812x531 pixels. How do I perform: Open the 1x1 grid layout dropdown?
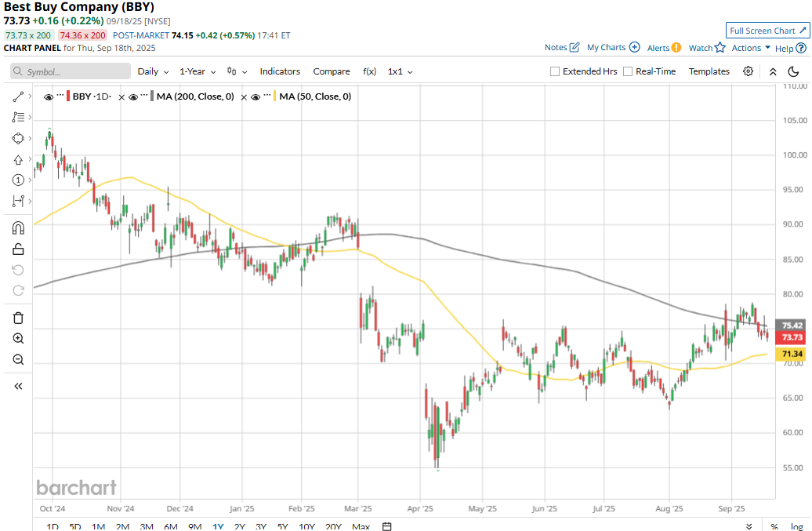point(401,71)
